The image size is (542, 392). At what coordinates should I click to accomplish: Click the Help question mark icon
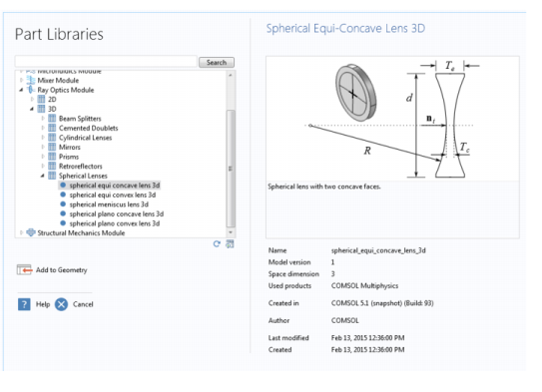tap(24, 304)
